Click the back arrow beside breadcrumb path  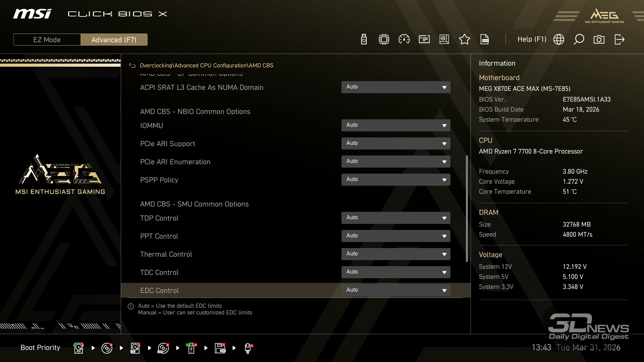pyautogui.click(x=132, y=66)
